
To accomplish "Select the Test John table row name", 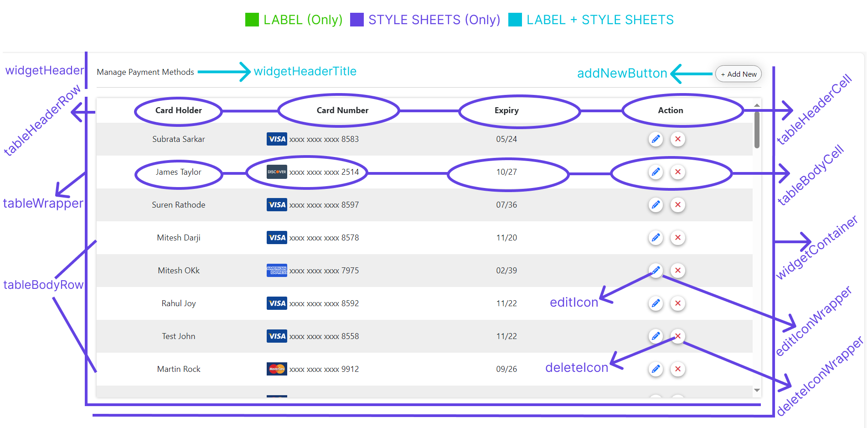I will point(178,336).
